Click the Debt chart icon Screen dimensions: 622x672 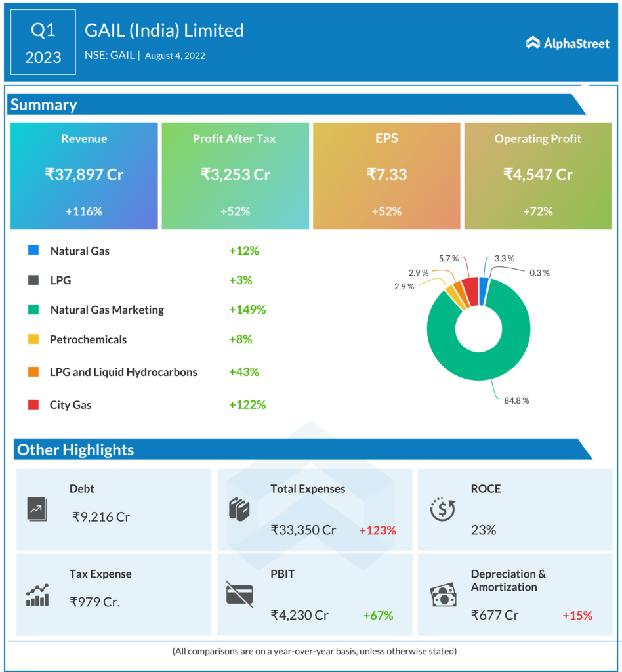pos(37,509)
